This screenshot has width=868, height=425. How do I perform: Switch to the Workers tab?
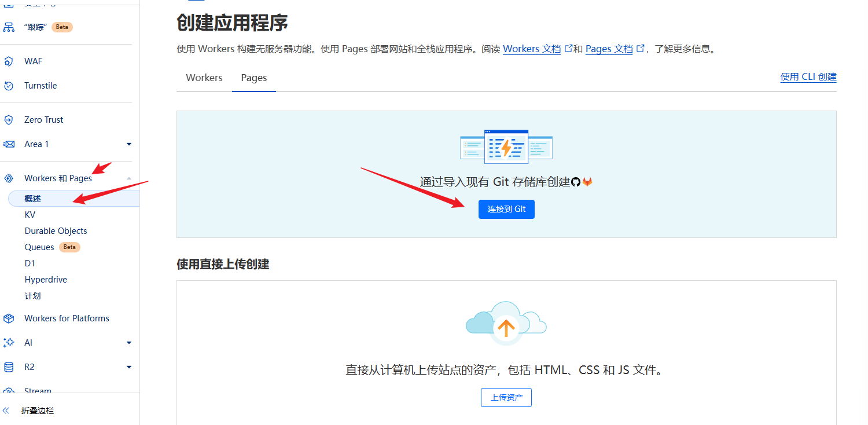[204, 78]
